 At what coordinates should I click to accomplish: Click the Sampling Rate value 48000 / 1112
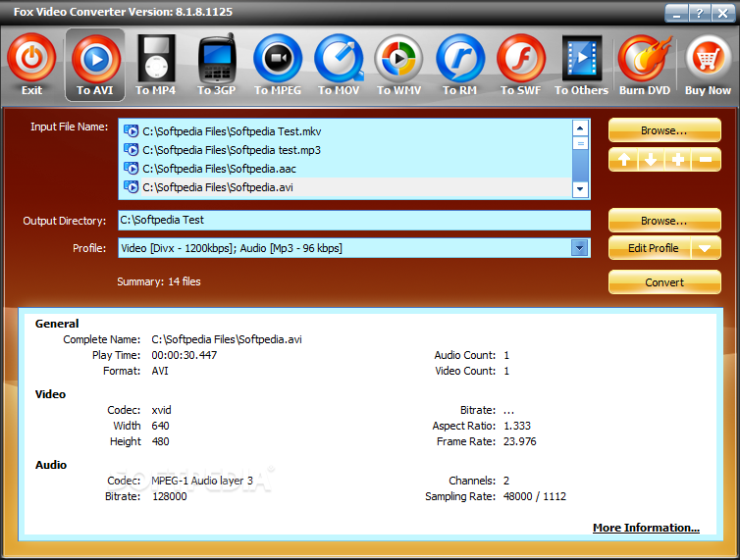coord(535,496)
